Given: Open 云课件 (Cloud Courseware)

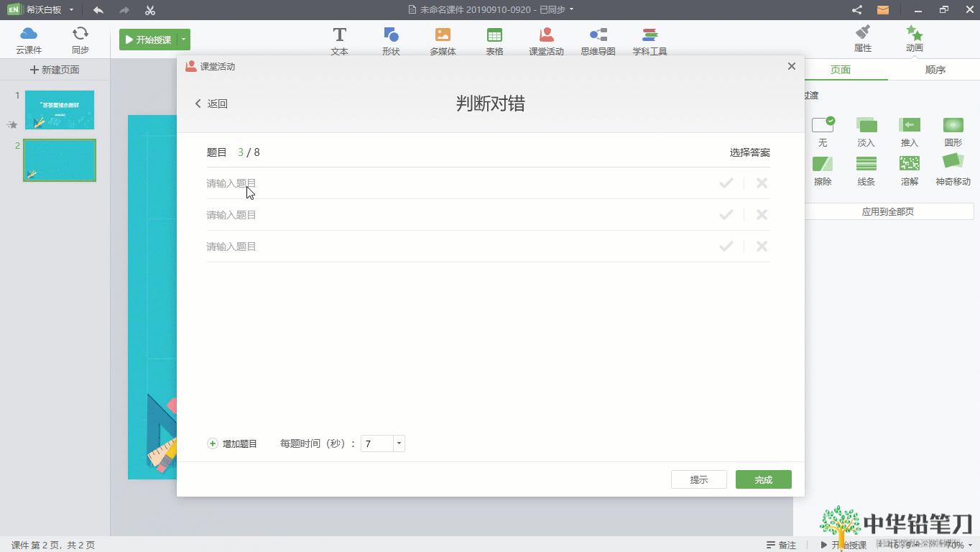Looking at the screenshot, I should [28, 40].
